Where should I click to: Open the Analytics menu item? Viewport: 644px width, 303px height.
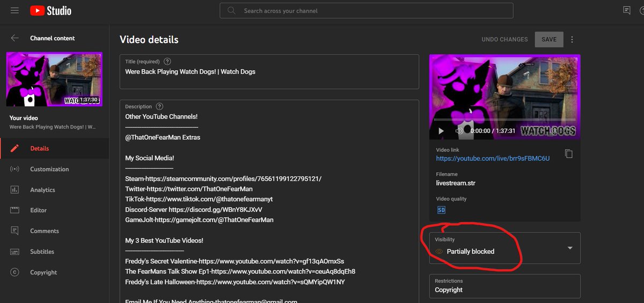(54, 190)
